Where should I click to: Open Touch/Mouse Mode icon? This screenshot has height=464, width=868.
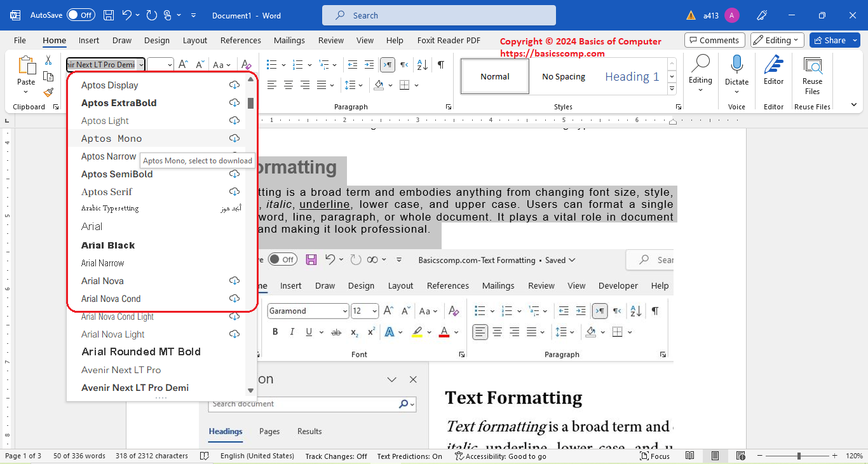tap(167, 15)
